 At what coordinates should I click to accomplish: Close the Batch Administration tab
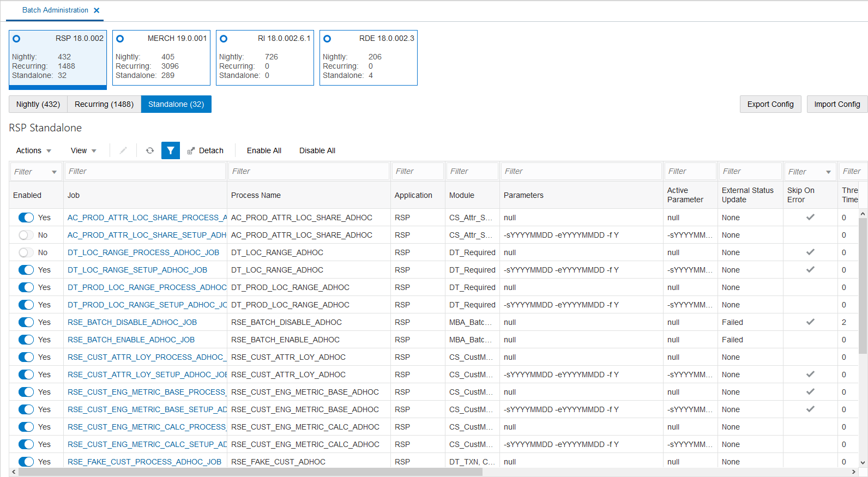[x=97, y=10]
